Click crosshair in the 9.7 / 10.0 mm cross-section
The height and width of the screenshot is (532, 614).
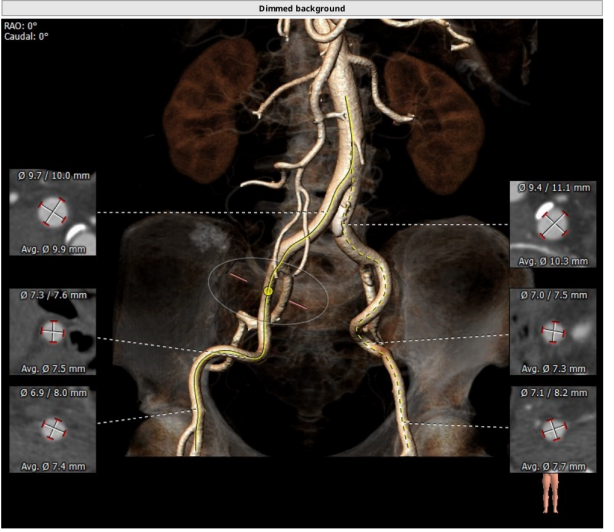pyautogui.click(x=52, y=212)
